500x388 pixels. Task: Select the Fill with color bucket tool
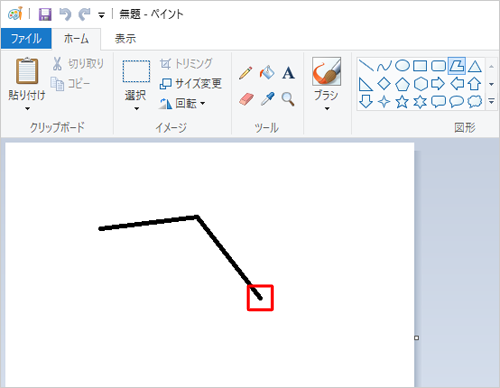(267, 72)
